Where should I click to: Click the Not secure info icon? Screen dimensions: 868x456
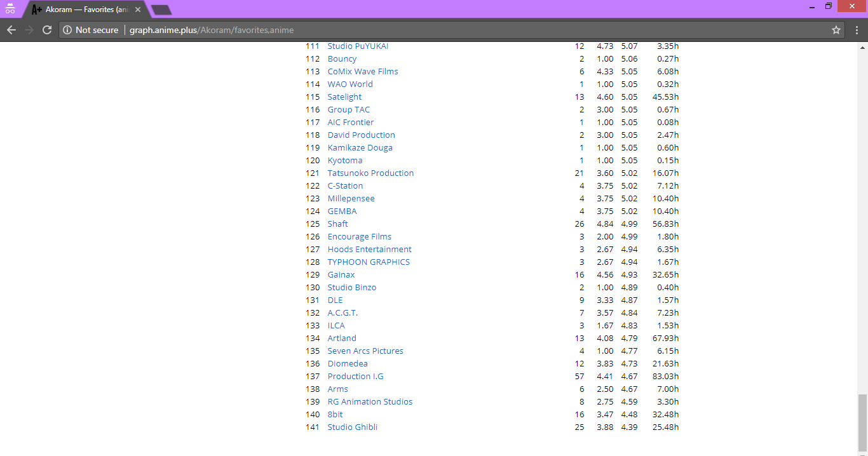pos(67,30)
